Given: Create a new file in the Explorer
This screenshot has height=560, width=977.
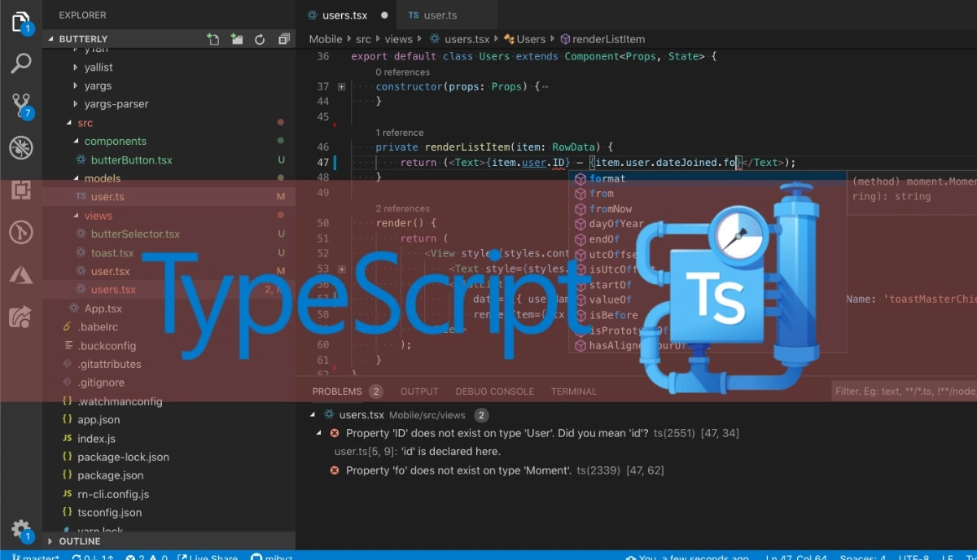Looking at the screenshot, I should pos(212,38).
